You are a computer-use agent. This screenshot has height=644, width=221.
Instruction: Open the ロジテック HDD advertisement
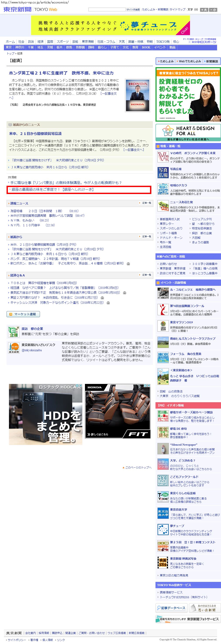click(x=46, y=414)
